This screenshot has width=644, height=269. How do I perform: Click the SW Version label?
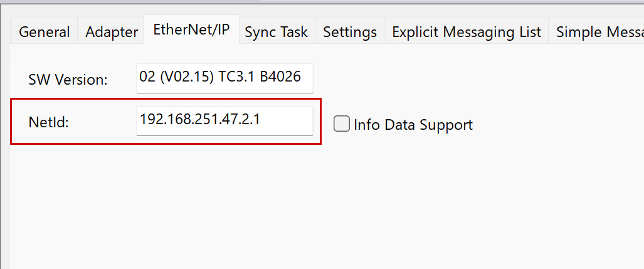pyautogui.click(x=68, y=80)
